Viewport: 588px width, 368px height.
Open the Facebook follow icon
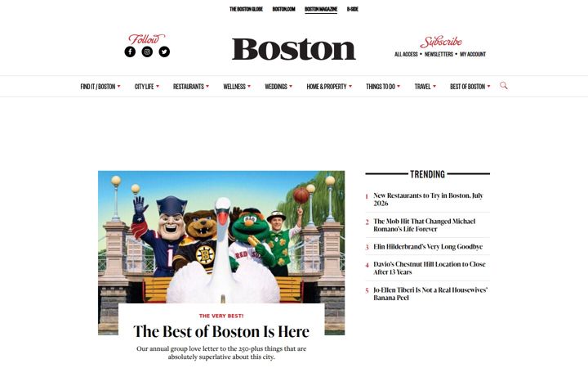pos(130,52)
